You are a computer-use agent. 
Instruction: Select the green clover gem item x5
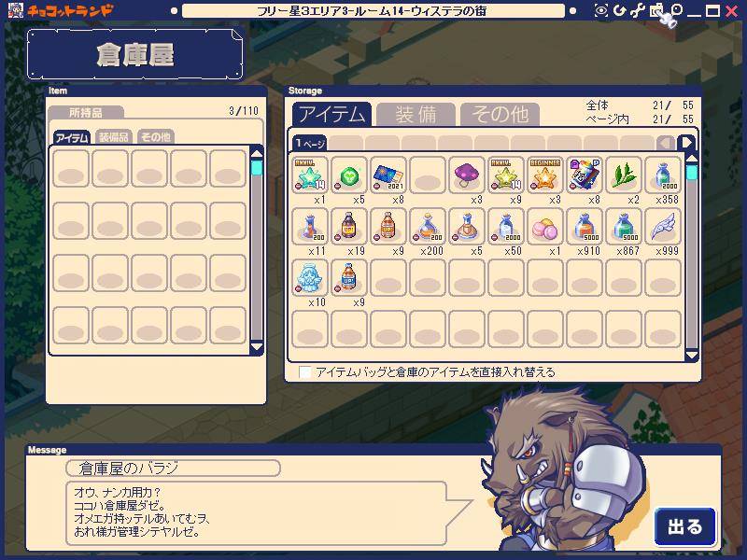(349, 175)
